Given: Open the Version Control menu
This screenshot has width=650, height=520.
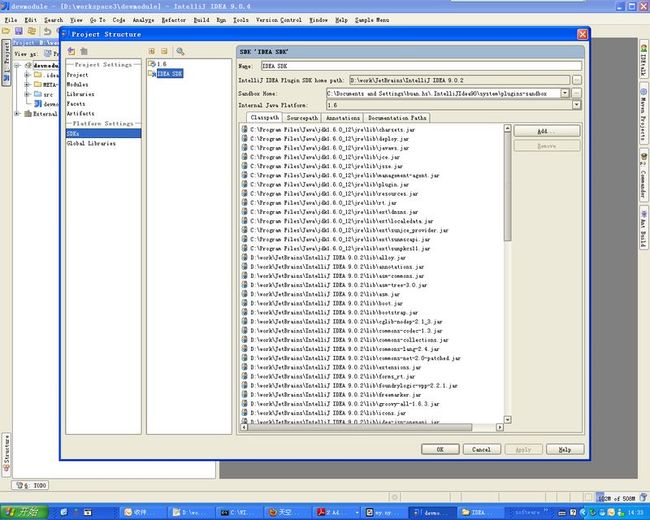Looking at the screenshot, I should 279,19.
